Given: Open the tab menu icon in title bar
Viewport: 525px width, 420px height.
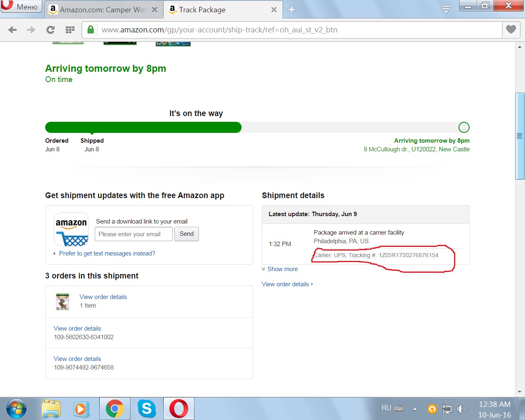Looking at the screenshot, I should 446,9.
